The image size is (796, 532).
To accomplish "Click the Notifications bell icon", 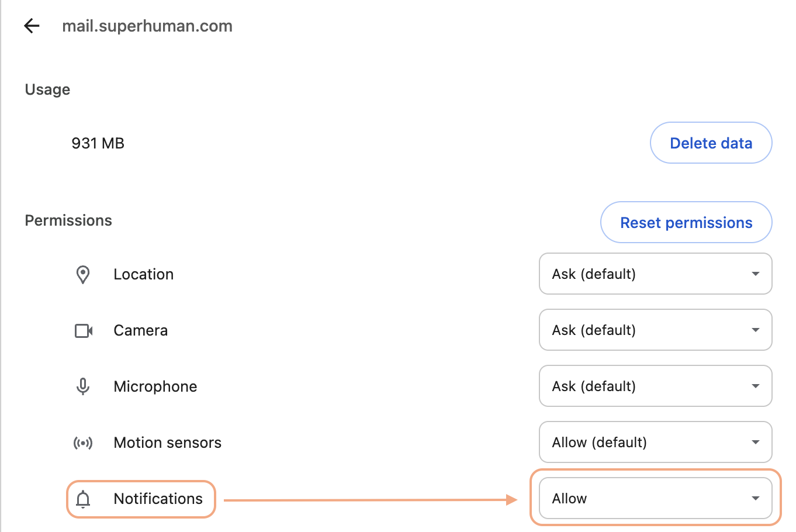I will pyautogui.click(x=83, y=499).
